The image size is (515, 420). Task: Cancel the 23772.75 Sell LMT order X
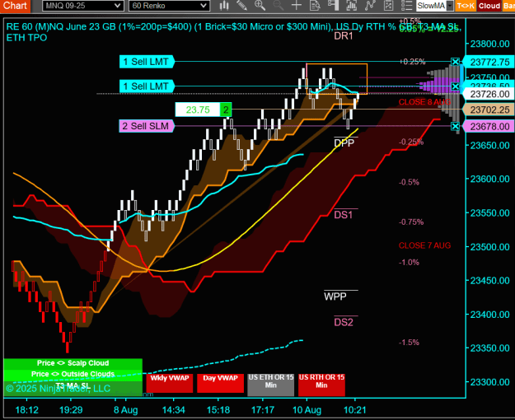tap(455, 62)
